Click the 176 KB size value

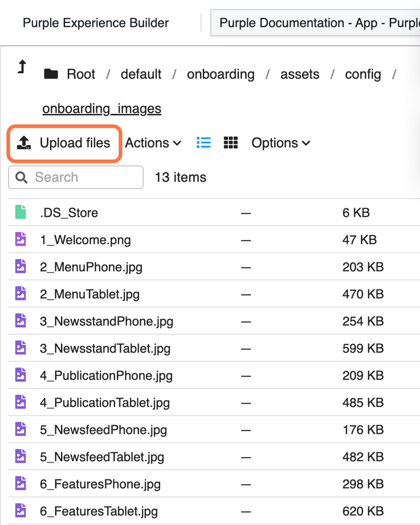pyautogui.click(x=363, y=430)
